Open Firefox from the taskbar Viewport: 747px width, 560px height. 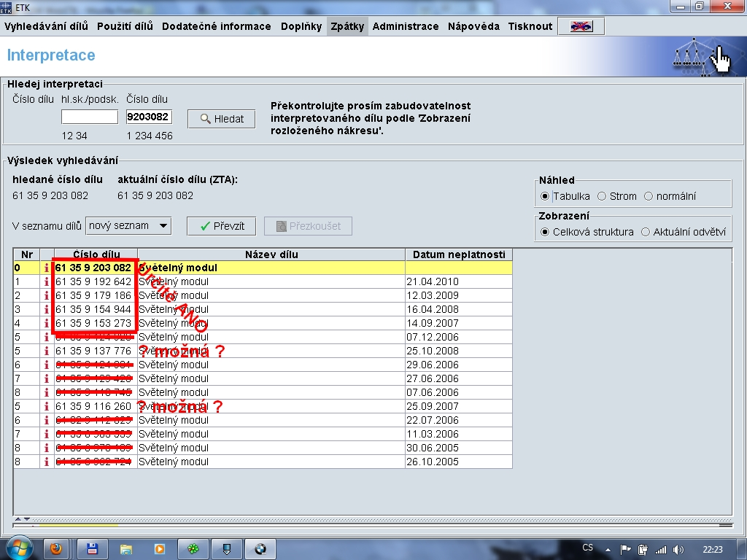[x=58, y=549]
